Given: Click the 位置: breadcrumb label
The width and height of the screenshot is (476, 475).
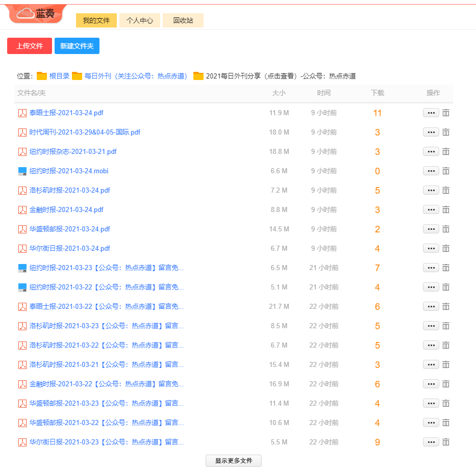Looking at the screenshot, I should (25, 76).
